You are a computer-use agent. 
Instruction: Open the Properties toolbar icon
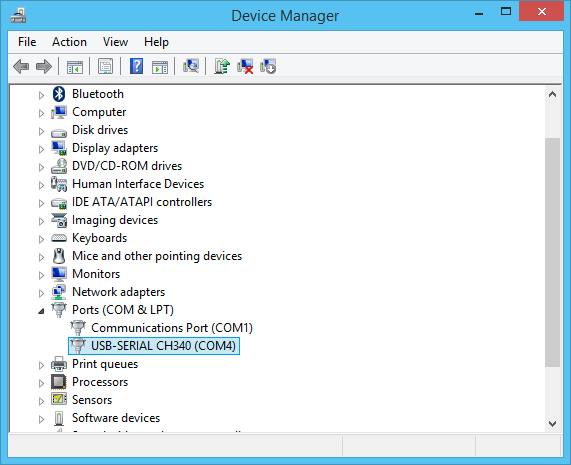tap(106, 67)
